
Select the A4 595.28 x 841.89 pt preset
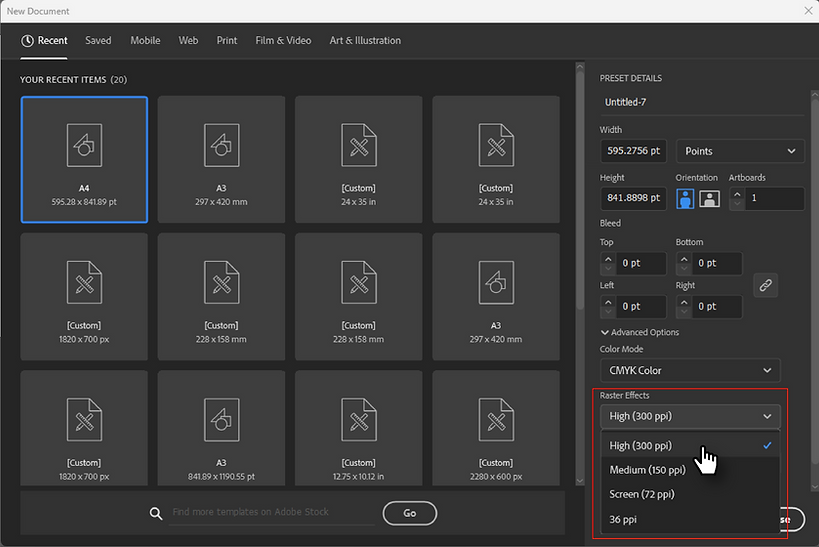tap(84, 159)
